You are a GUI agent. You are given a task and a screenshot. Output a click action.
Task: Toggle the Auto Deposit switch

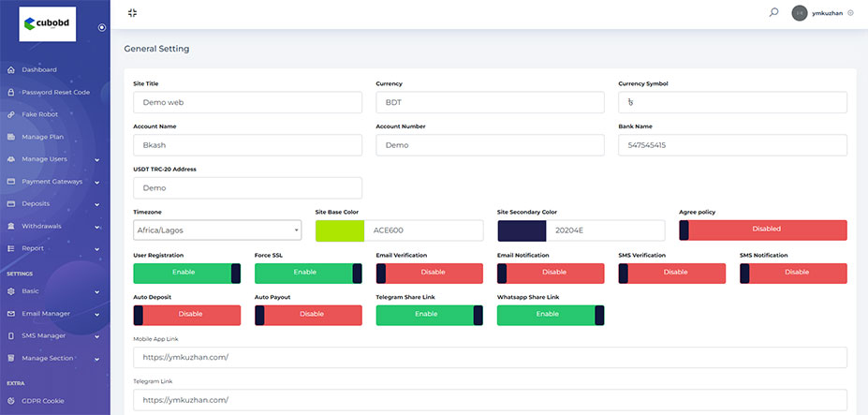(x=186, y=315)
